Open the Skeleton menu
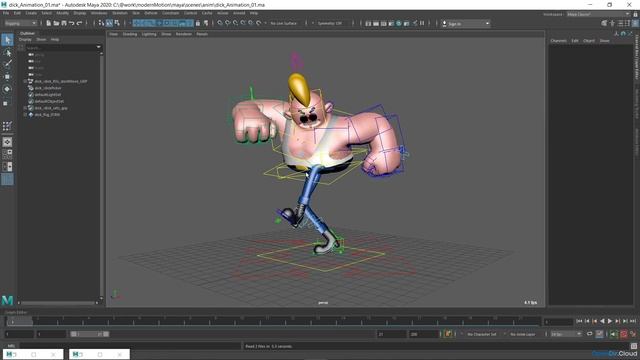This screenshot has width=640, height=360. pos(120,13)
